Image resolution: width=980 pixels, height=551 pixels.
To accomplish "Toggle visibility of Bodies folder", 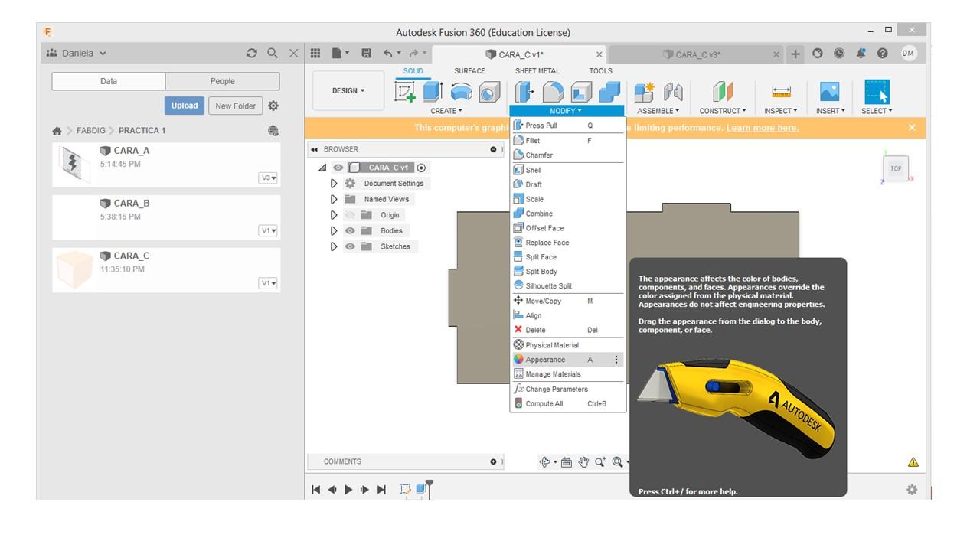I will (x=350, y=230).
